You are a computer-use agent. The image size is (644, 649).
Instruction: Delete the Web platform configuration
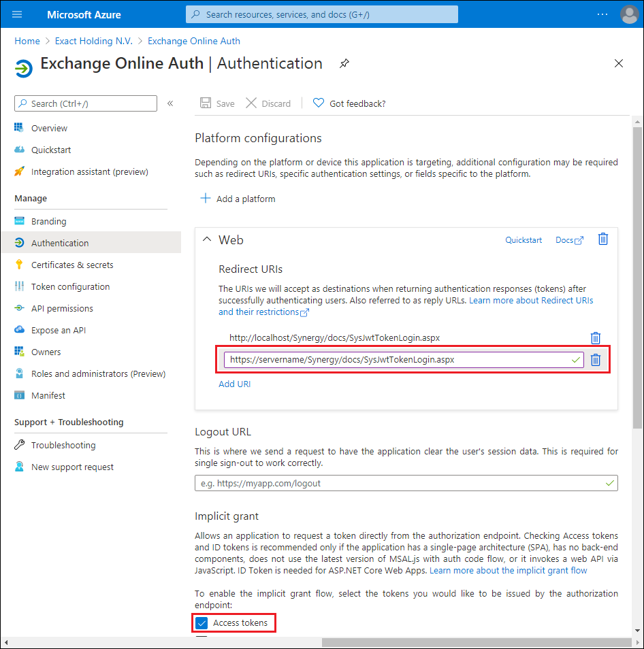(602, 239)
